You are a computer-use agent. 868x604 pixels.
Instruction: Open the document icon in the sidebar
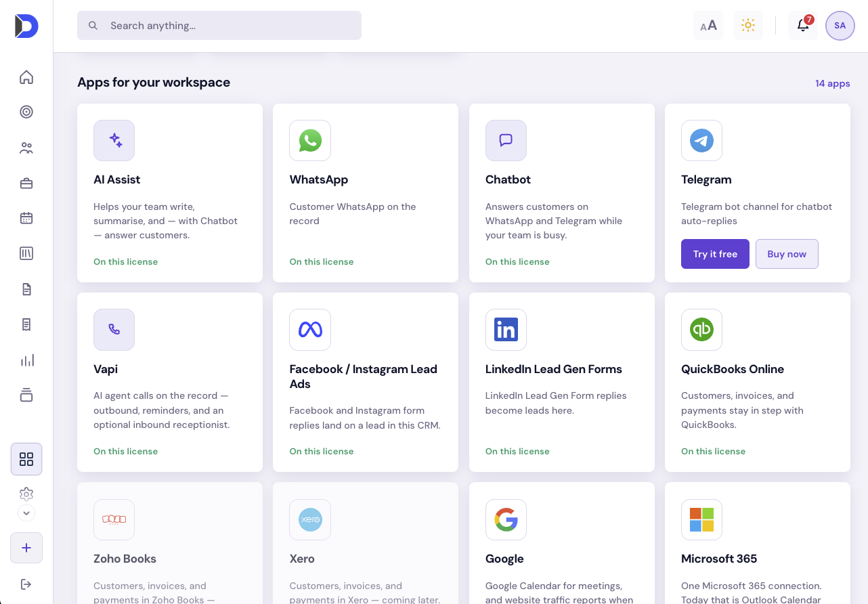[x=26, y=289]
